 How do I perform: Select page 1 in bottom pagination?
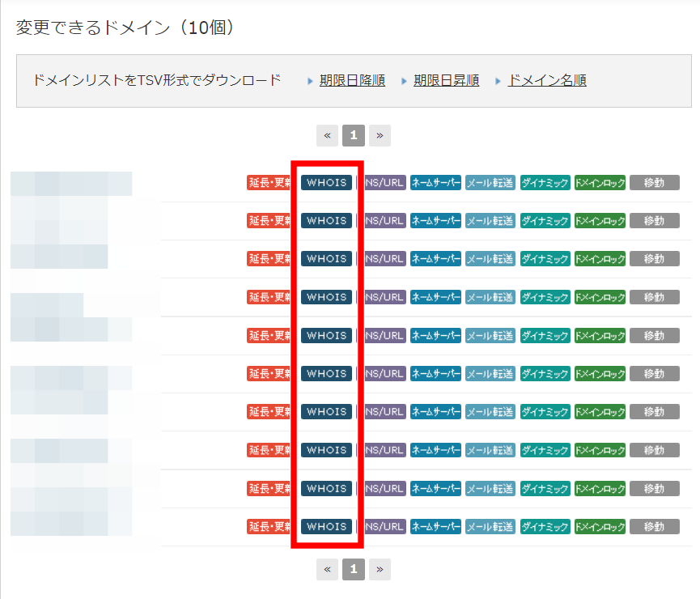pyautogui.click(x=354, y=570)
